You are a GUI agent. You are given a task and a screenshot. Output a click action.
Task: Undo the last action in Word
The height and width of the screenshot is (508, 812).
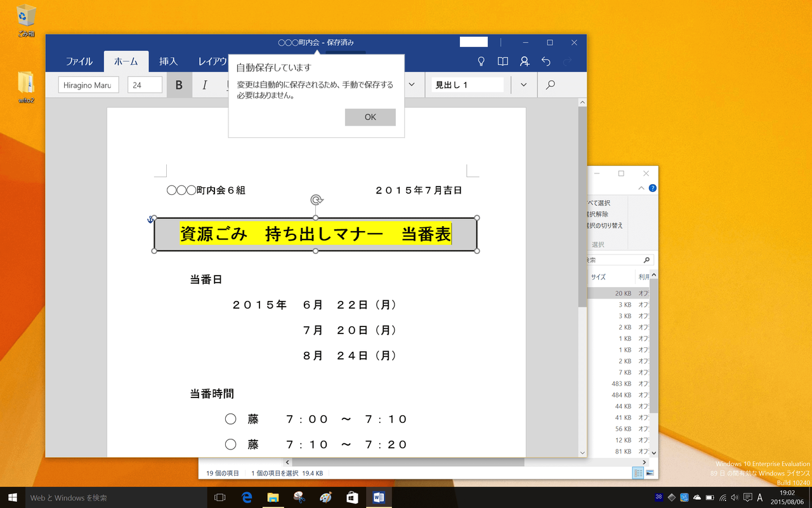tap(546, 62)
